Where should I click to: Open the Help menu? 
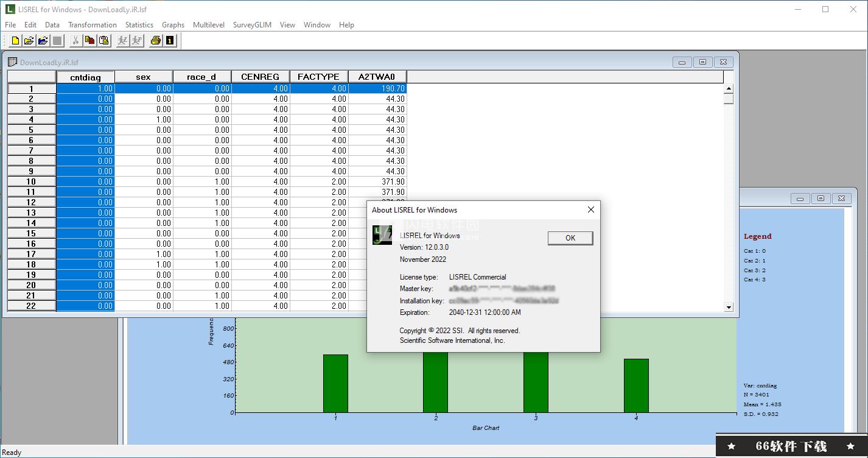pos(346,25)
